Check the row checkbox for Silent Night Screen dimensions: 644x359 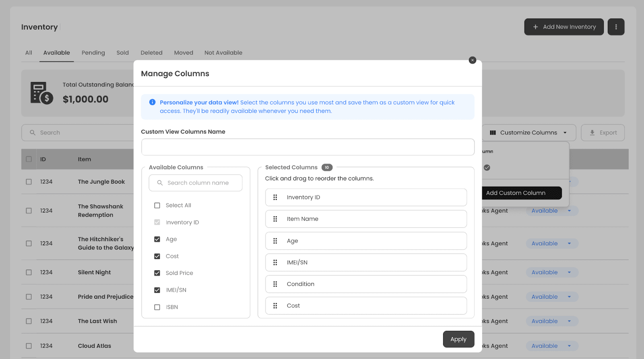tap(29, 272)
